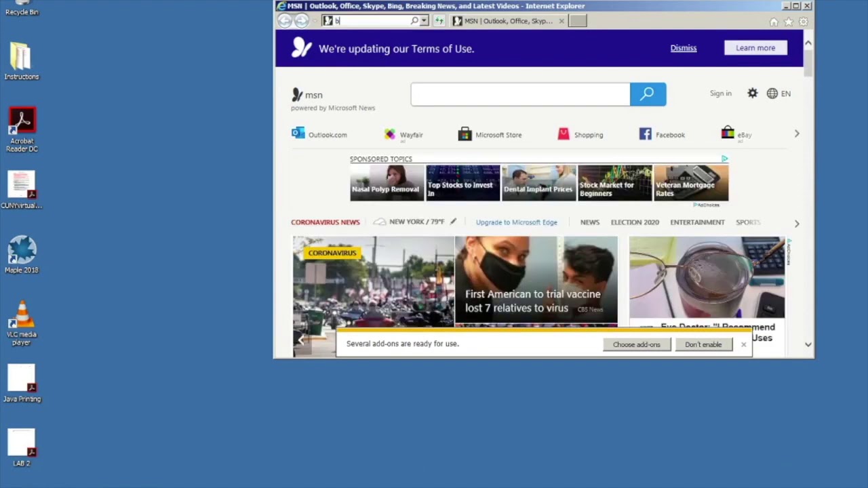Dismiss the Terms of Use banner

[x=684, y=48]
